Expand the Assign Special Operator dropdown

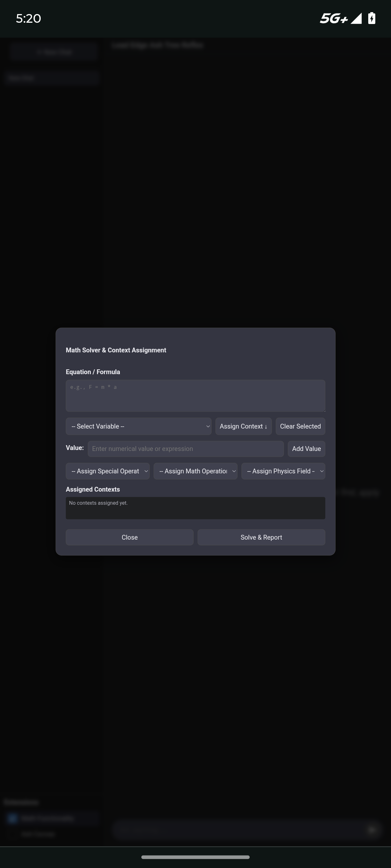coord(107,471)
